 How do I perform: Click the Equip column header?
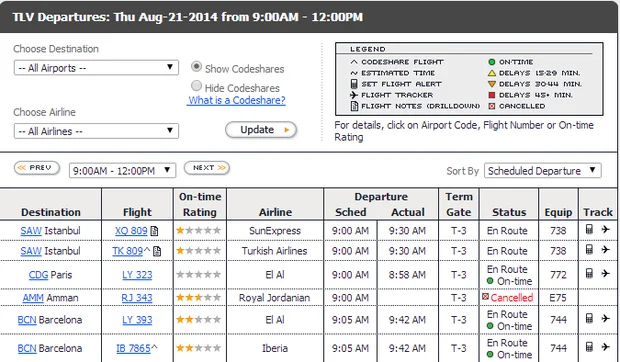pos(558,212)
